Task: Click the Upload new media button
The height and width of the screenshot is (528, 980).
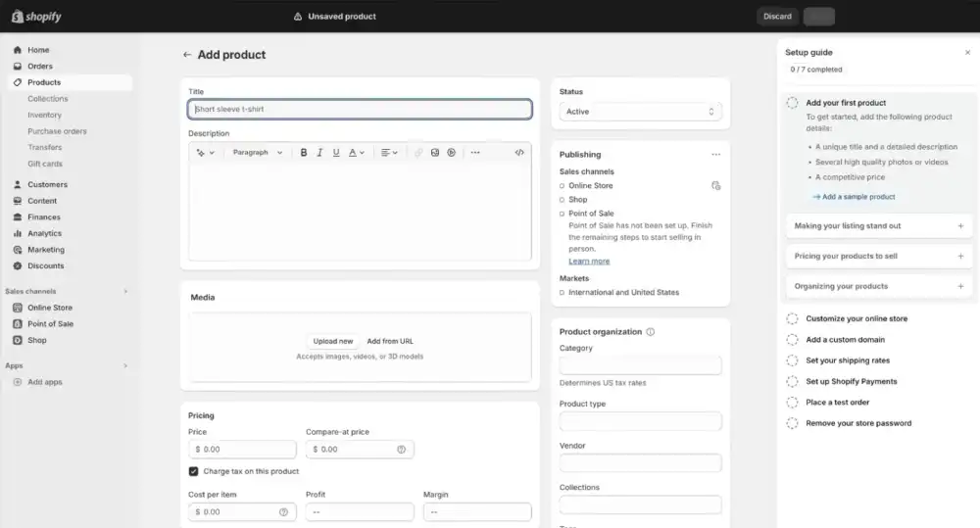Action: 333,341
